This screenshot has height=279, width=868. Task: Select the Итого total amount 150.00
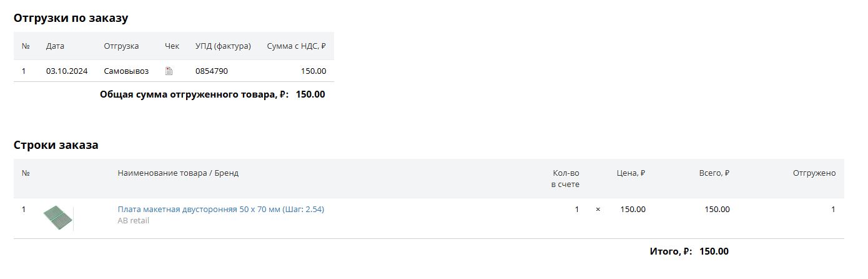(714, 251)
